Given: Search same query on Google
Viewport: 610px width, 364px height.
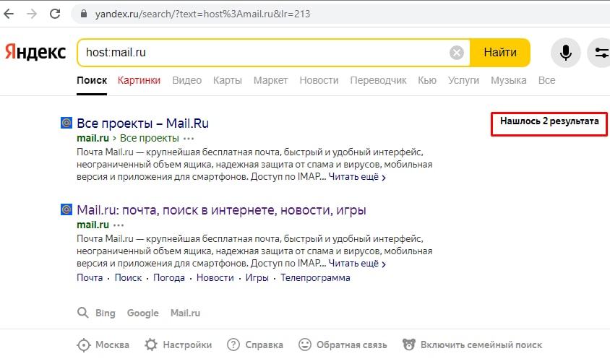Looking at the screenshot, I should click(x=143, y=313).
